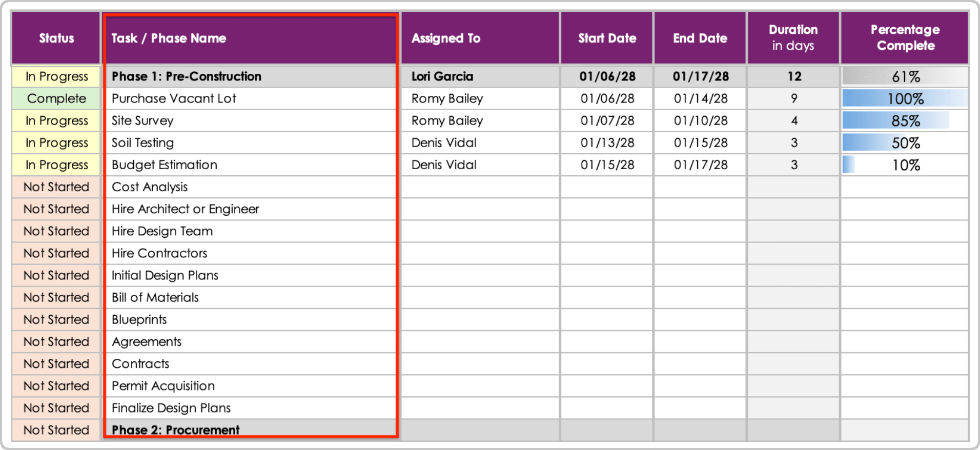Image resolution: width=980 pixels, height=450 pixels.
Task: Select the Phase 1: Pre-Construction row
Action: [x=187, y=76]
